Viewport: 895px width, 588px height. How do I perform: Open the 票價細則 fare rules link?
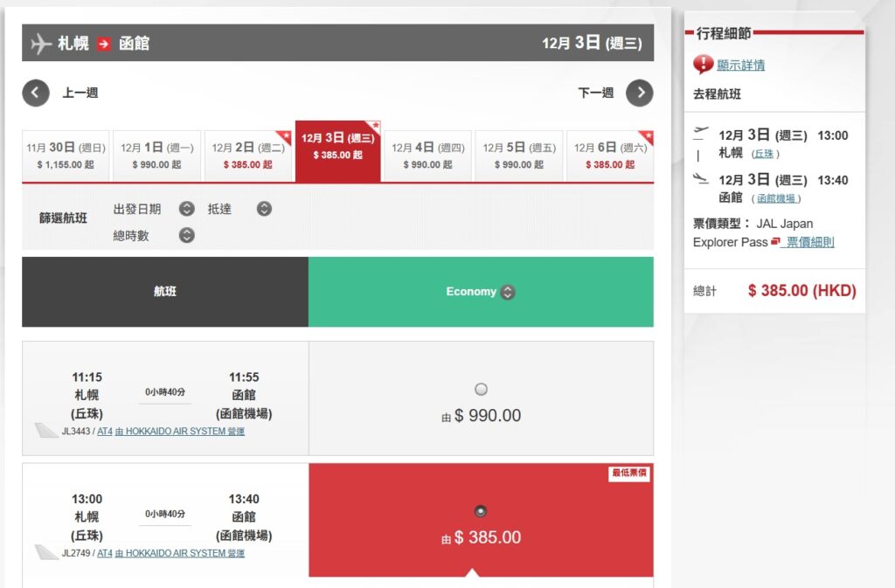tap(809, 242)
